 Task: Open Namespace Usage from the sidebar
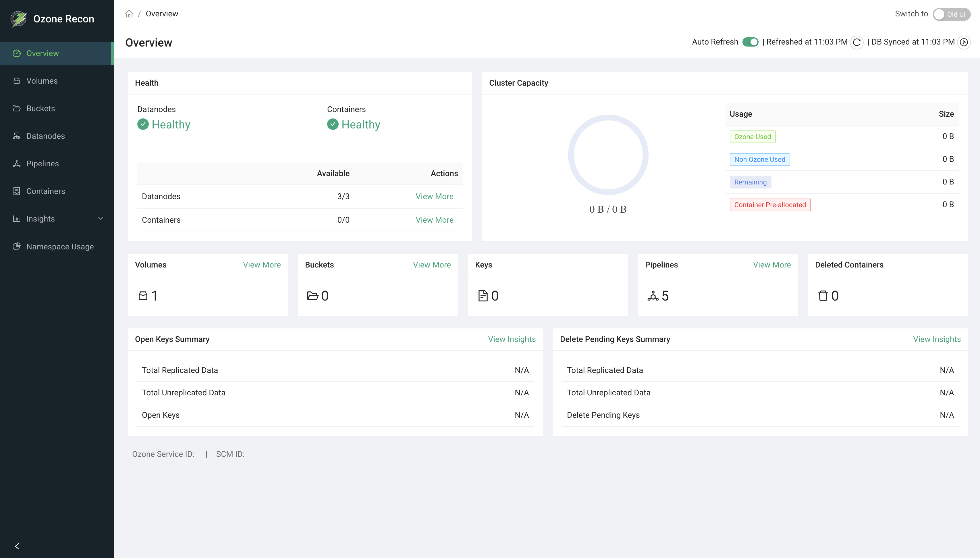click(60, 247)
